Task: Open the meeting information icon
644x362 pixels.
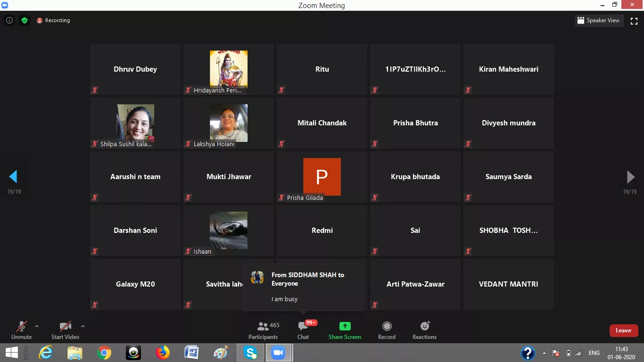Action: 9,20
